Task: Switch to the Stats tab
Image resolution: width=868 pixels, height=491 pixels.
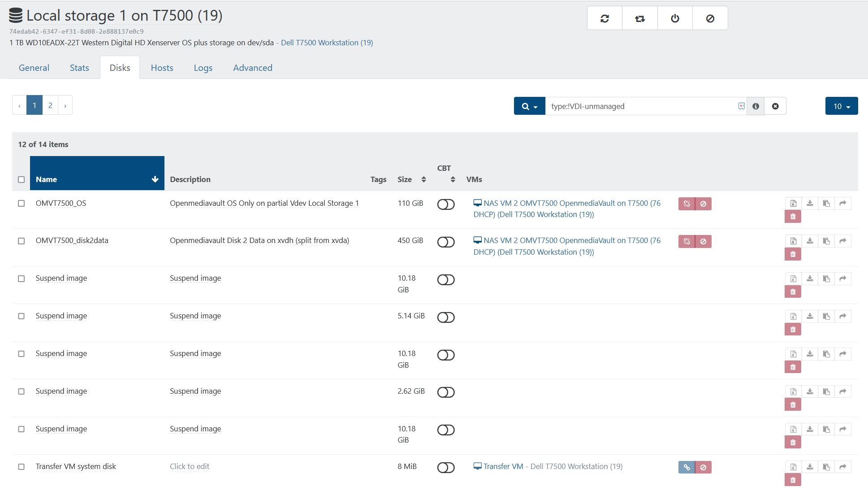Action: pyautogui.click(x=79, y=68)
